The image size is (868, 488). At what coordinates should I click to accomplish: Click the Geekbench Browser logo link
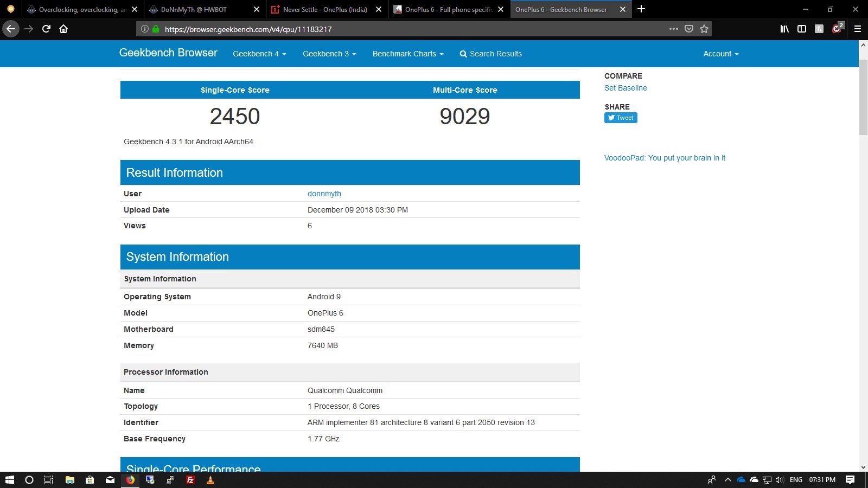pos(168,53)
